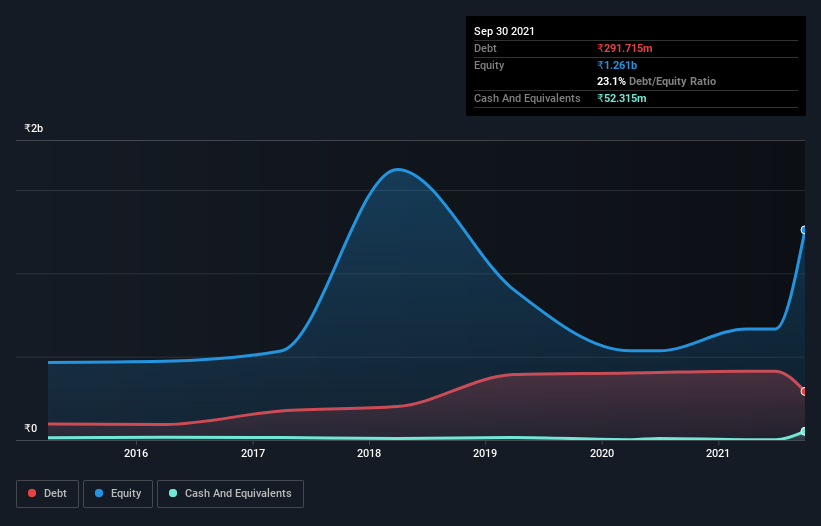
Task: Click the Sep 30 2021 tooltip date
Action: tap(504, 31)
